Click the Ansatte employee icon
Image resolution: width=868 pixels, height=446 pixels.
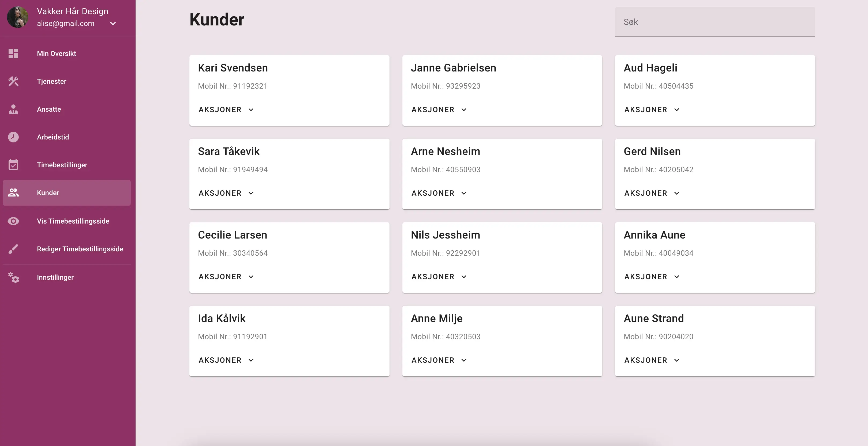13,109
